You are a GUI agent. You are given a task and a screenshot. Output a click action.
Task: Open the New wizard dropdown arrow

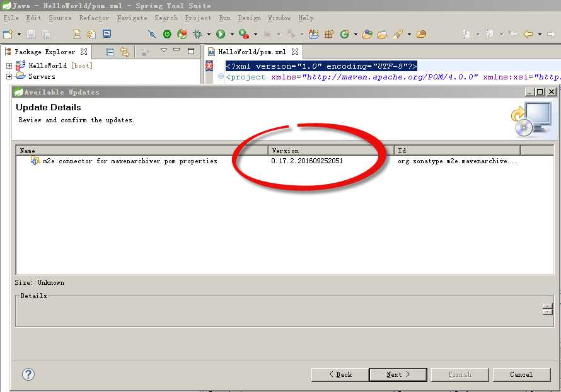tap(20, 34)
